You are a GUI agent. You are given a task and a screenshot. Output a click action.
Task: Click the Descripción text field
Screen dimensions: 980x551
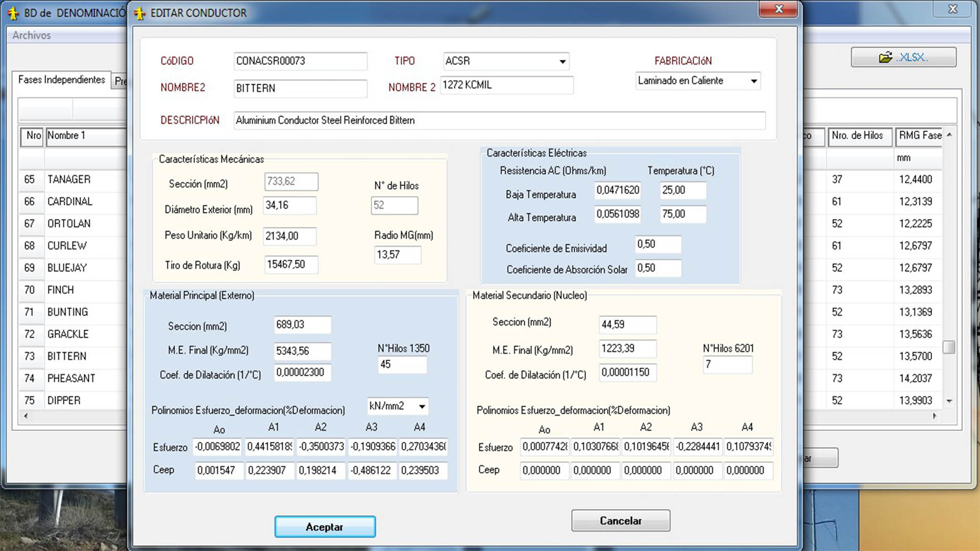499,120
